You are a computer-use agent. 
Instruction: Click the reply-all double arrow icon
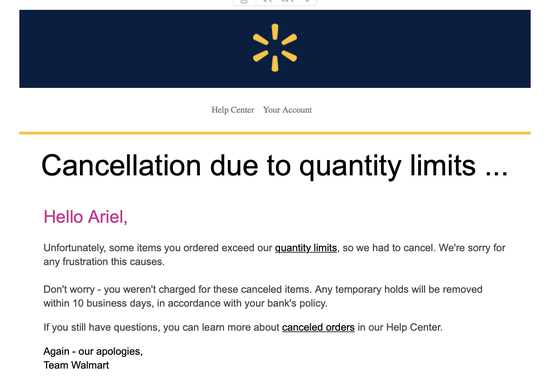tap(287, 1)
